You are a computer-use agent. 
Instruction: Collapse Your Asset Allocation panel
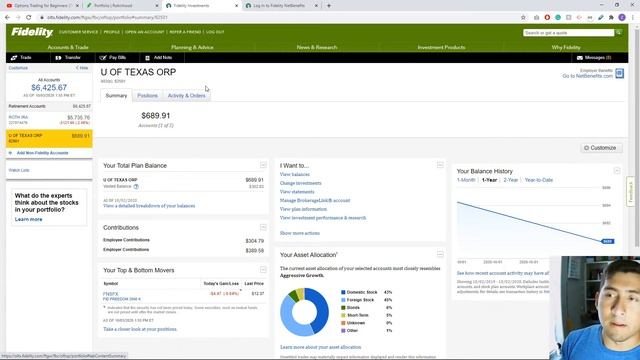coord(440,254)
